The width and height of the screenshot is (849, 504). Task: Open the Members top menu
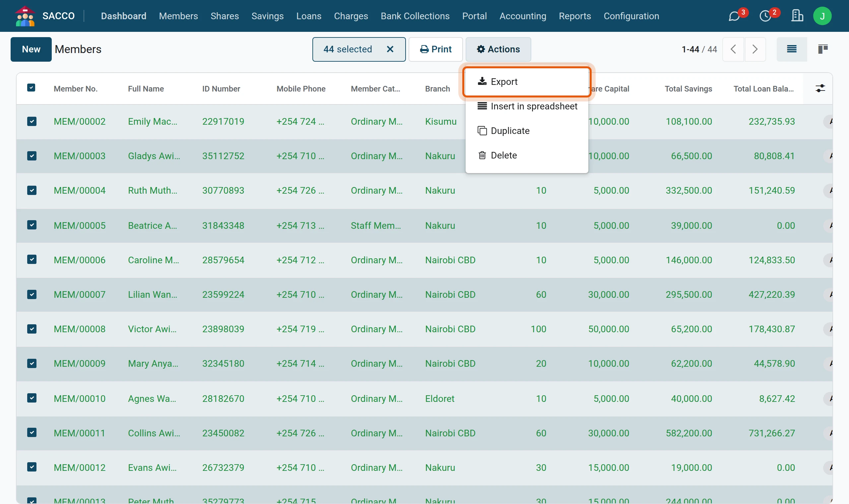click(x=178, y=16)
